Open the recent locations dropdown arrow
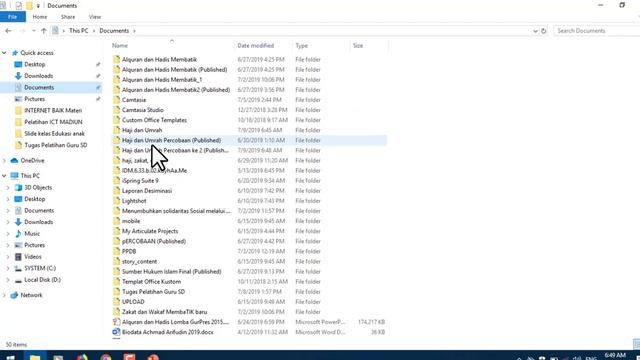640x360 pixels. point(33,31)
